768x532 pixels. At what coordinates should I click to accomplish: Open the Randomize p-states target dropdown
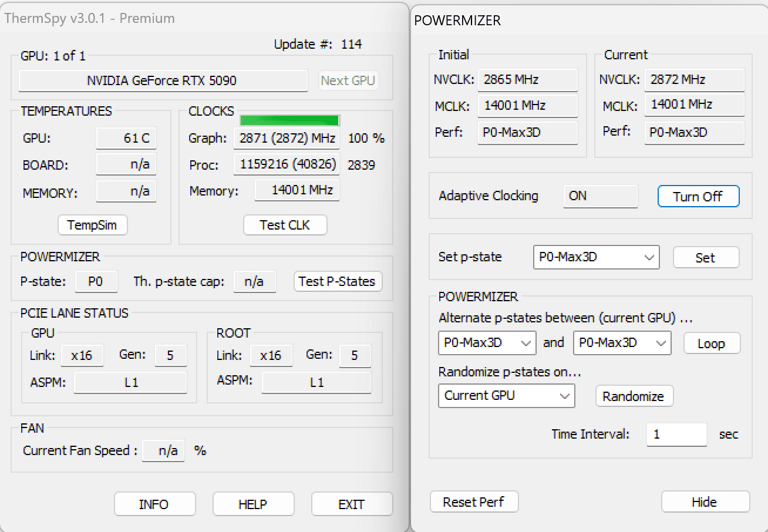tap(506, 396)
